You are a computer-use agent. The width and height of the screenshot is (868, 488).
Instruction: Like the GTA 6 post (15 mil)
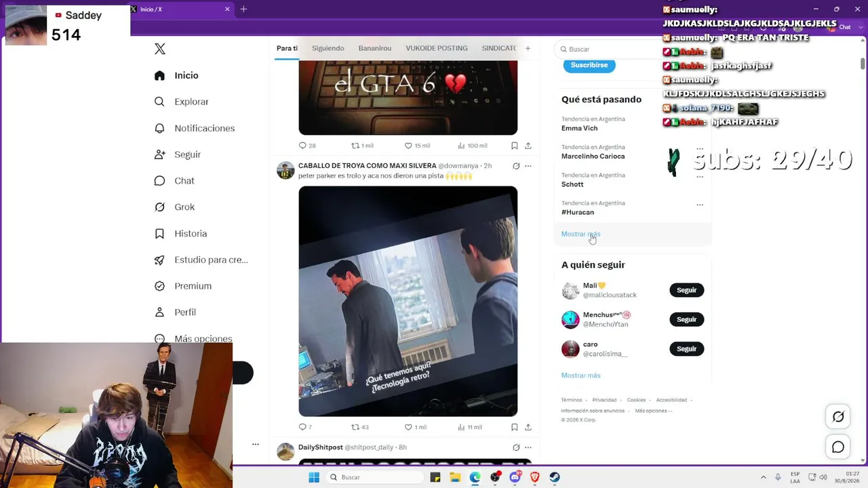coord(417,146)
